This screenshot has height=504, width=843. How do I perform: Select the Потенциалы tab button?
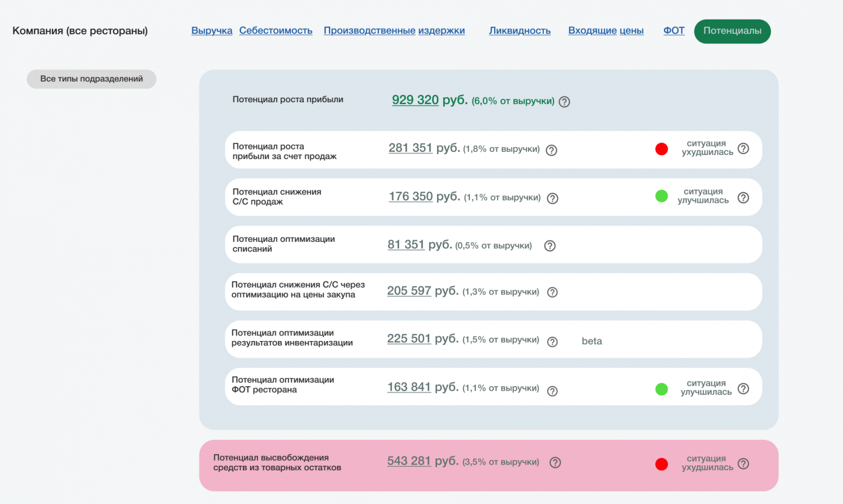coord(732,31)
